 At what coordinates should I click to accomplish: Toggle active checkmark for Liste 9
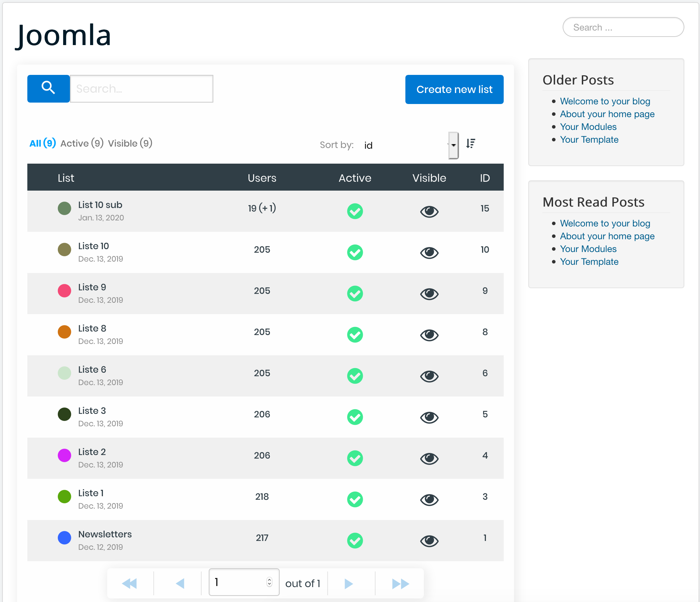[x=355, y=294]
